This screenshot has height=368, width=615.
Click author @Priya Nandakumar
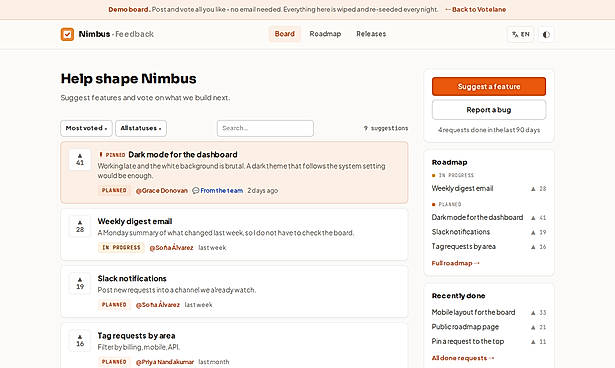[165, 362]
